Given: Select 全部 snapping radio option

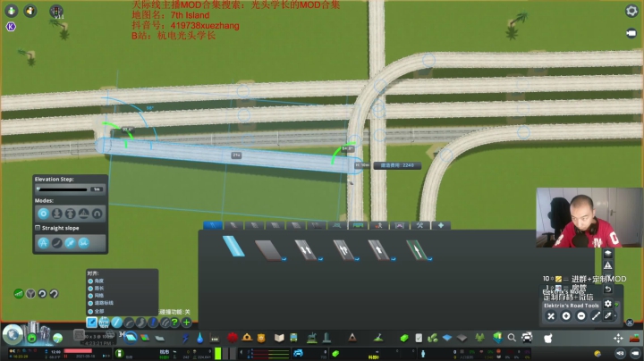Looking at the screenshot, I should coord(90,311).
